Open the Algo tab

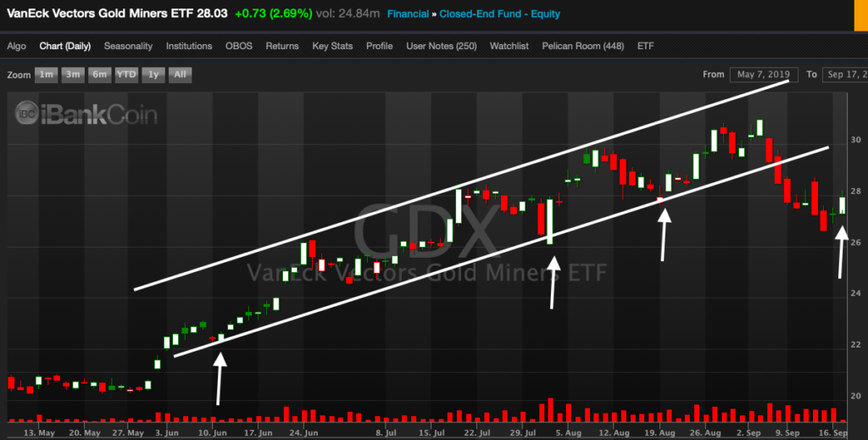click(x=16, y=46)
